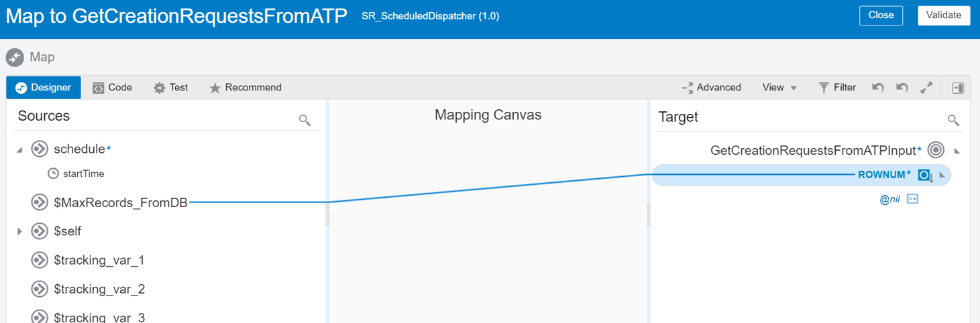Screen dimensions: 980x323
Task: Maximize the mapper with the expand arrows icon
Action: 926,88
